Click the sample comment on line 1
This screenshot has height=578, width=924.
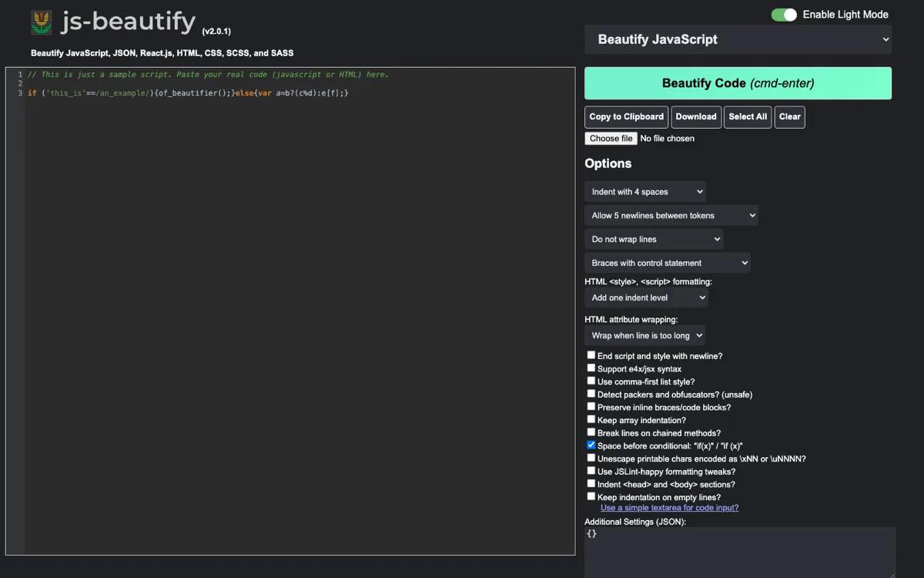coord(208,75)
